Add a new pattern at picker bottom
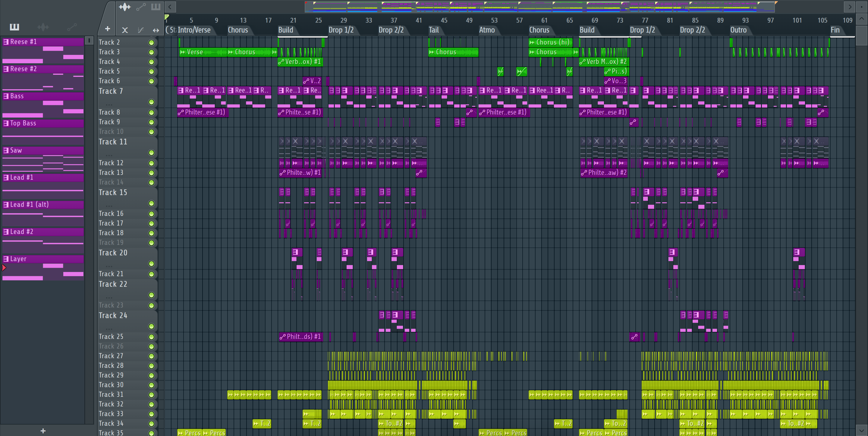This screenshot has height=436, width=868. click(43, 431)
